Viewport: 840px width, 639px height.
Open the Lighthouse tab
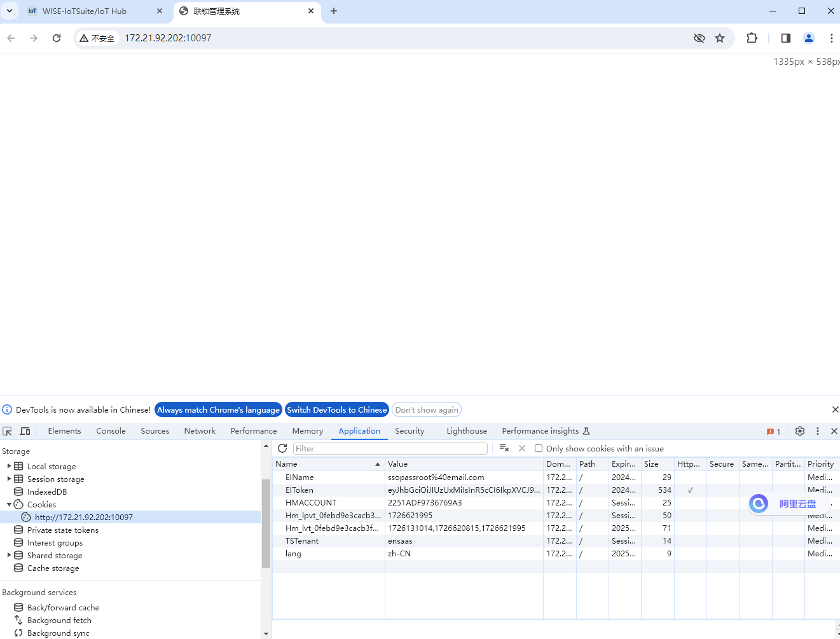(x=467, y=431)
